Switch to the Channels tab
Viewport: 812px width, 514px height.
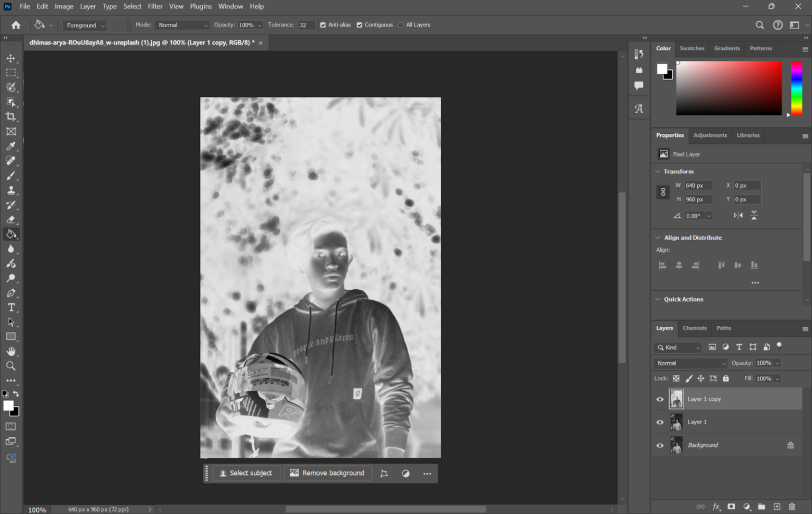[x=694, y=328]
